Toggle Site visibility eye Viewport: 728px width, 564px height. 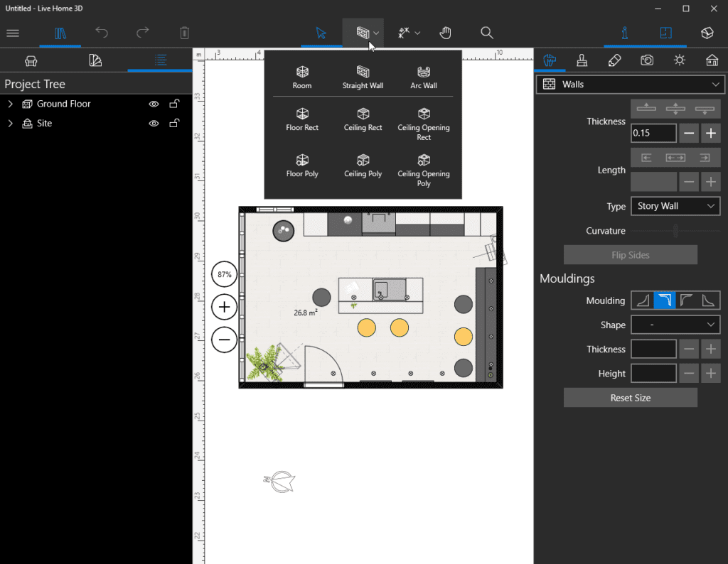coord(154,124)
